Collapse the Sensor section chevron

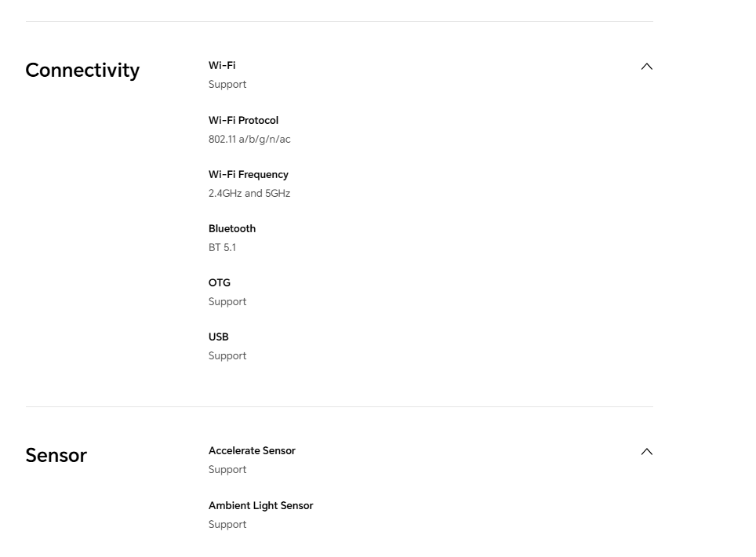646,452
